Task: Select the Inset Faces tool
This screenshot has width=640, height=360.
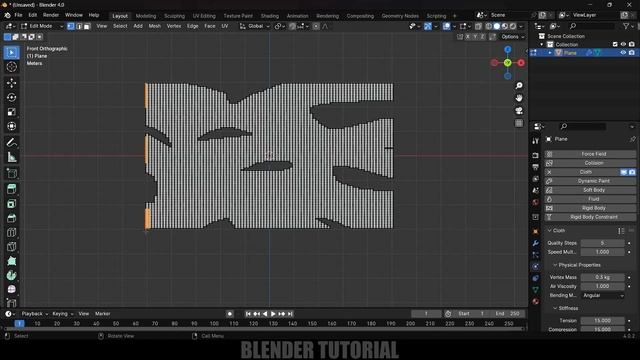Action: (x=11, y=204)
